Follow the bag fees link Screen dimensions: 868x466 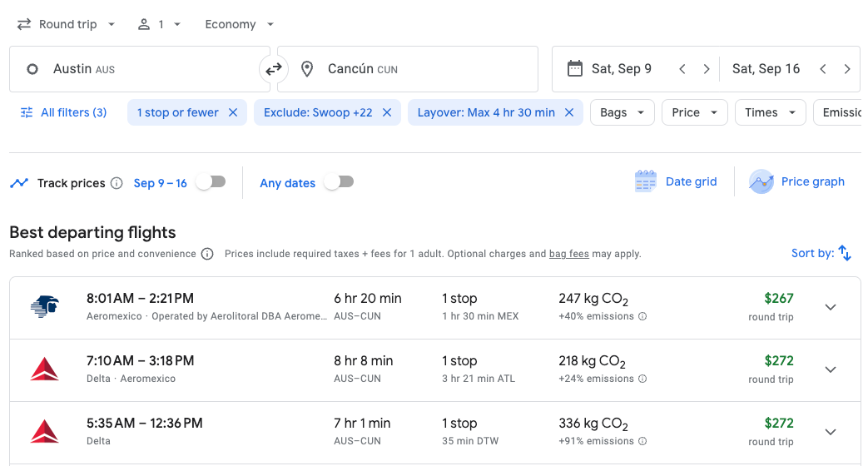point(568,254)
